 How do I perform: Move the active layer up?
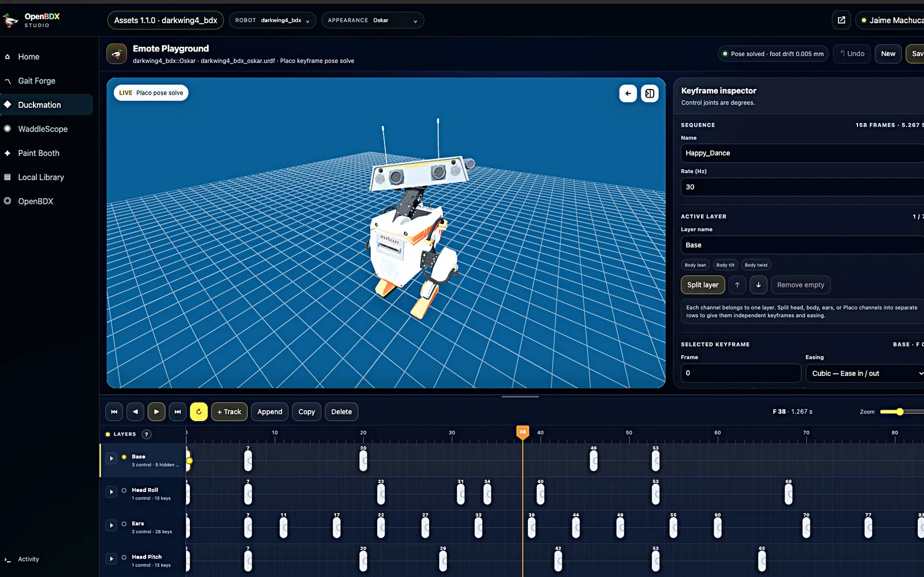737,285
